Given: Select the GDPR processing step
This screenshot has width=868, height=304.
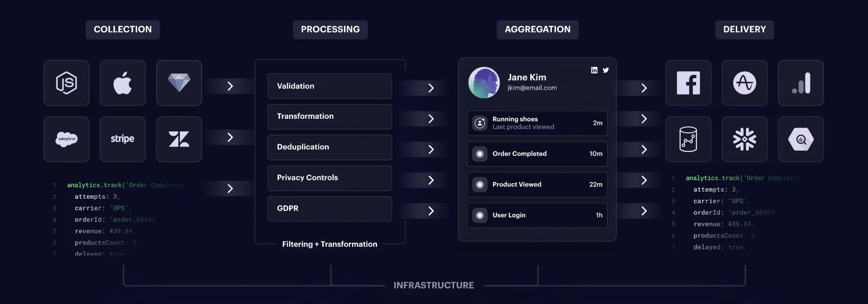Looking at the screenshot, I should pos(330,209).
